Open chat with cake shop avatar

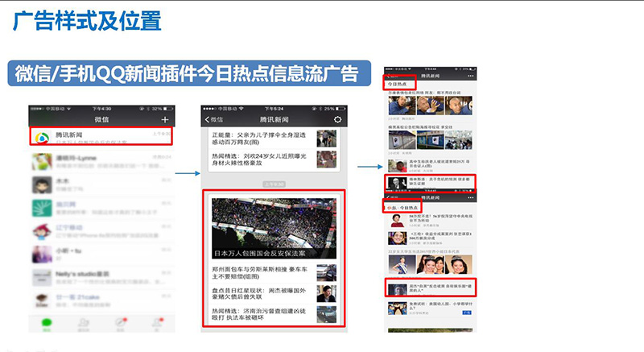pyautogui.click(x=102, y=300)
